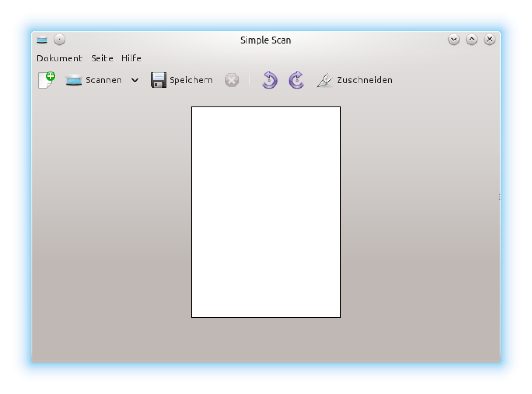Viewport: 532px width, 394px height.
Task: Toggle Zuschneiden crop mode
Action: coord(364,80)
